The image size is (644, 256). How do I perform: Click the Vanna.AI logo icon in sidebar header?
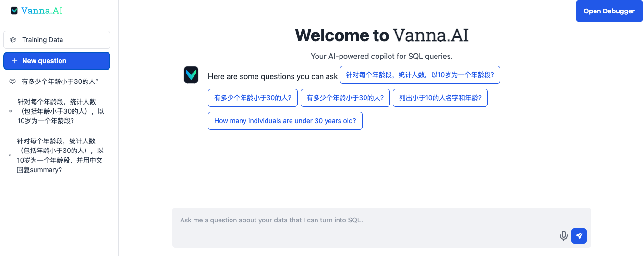point(14,11)
